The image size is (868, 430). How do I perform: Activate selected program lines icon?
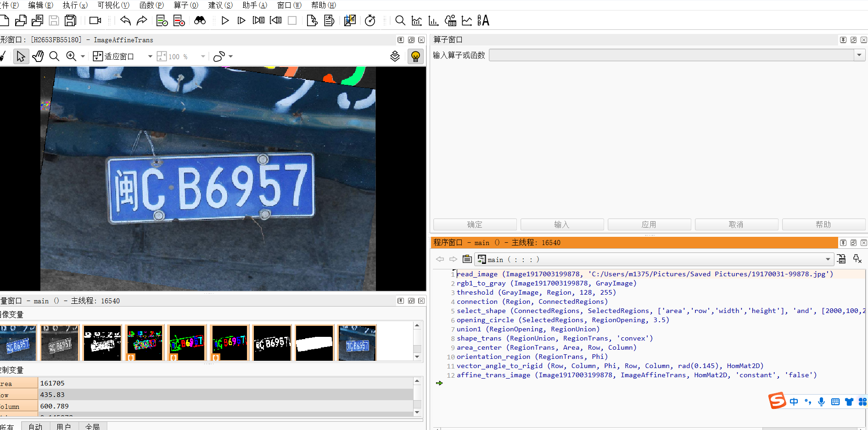(162, 21)
